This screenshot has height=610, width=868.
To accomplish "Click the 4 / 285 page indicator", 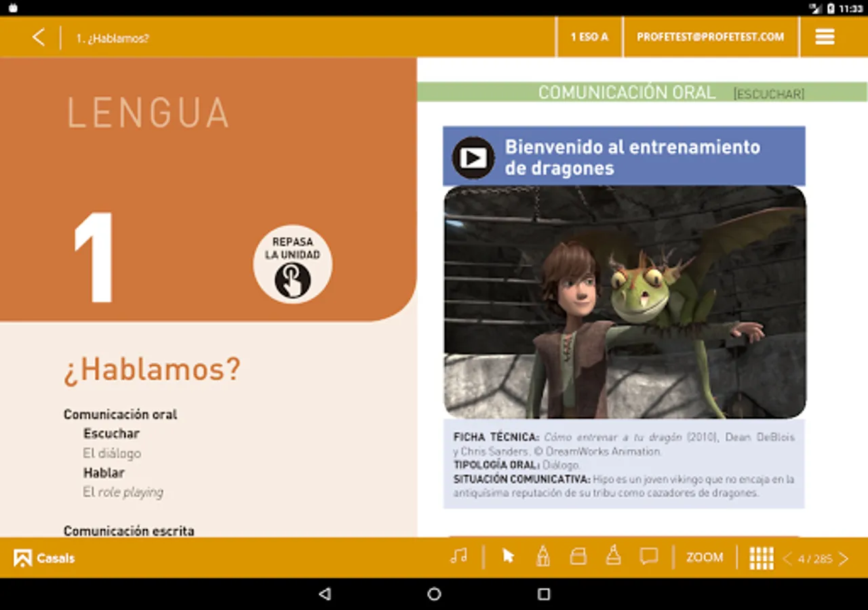I will (815, 559).
